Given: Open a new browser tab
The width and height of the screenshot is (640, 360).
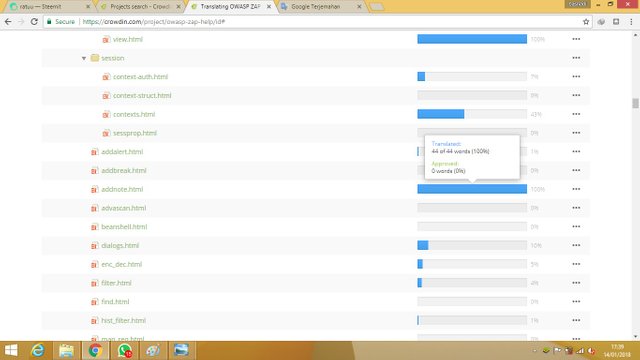Looking at the screenshot, I should (x=376, y=7).
